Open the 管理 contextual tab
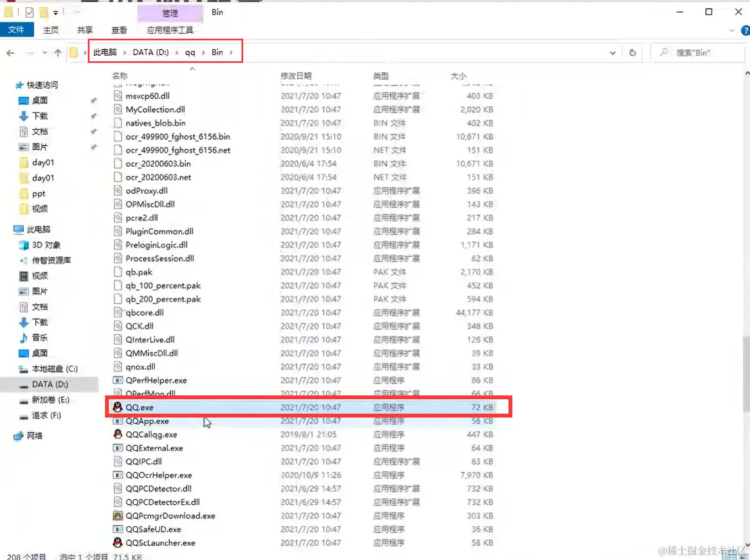Screen dimensions: 750x560 click(170, 12)
